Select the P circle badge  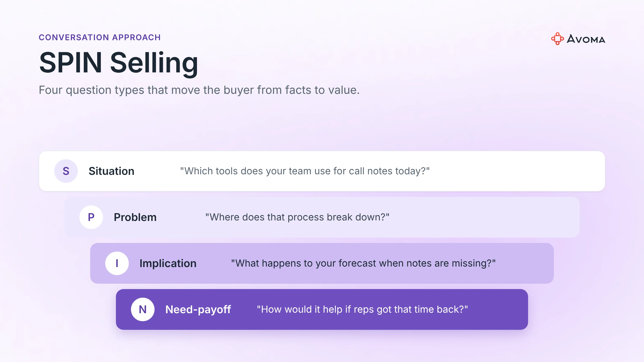pyautogui.click(x=91, y=217)
